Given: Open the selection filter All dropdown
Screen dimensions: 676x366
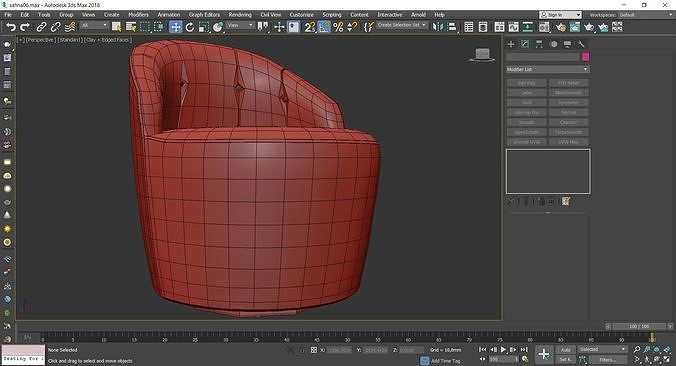Looking at the screenshot, I should [x=94, y=25].
